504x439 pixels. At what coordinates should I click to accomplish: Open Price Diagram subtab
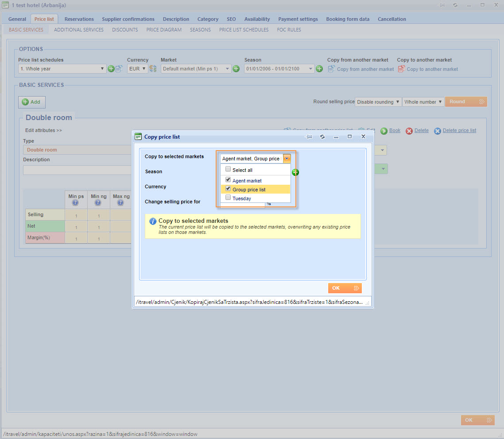tap(163, 30)
